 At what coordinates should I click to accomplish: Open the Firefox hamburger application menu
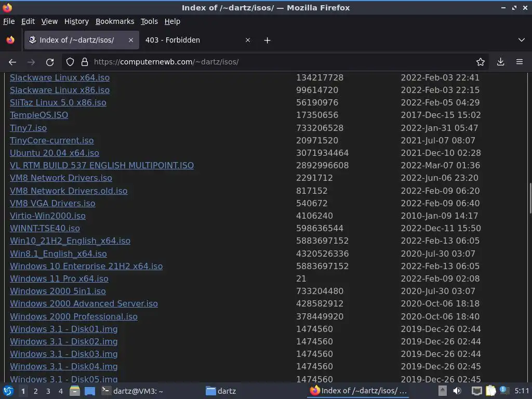pos(520,62)
